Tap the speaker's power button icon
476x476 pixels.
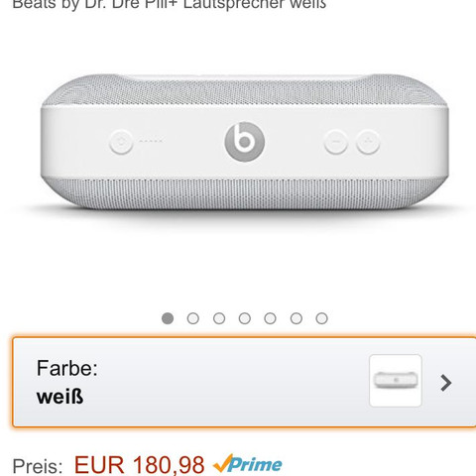click(x=121, y=142)
